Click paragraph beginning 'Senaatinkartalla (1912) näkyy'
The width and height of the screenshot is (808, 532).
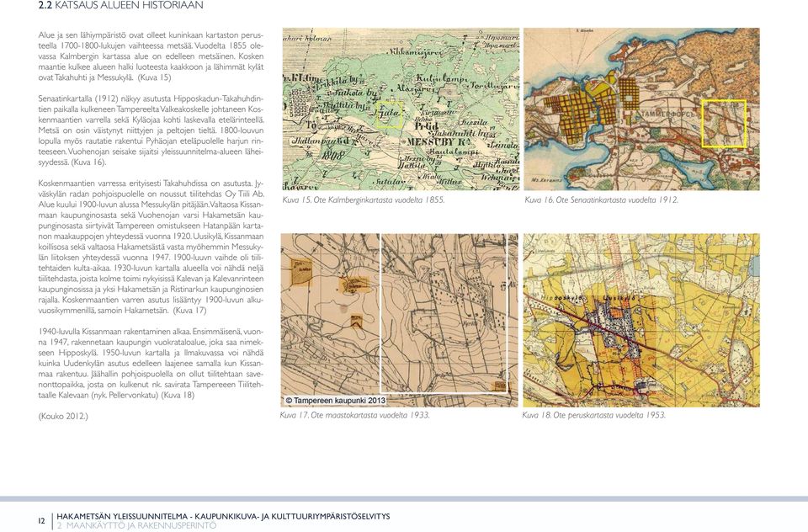point(151,130)
